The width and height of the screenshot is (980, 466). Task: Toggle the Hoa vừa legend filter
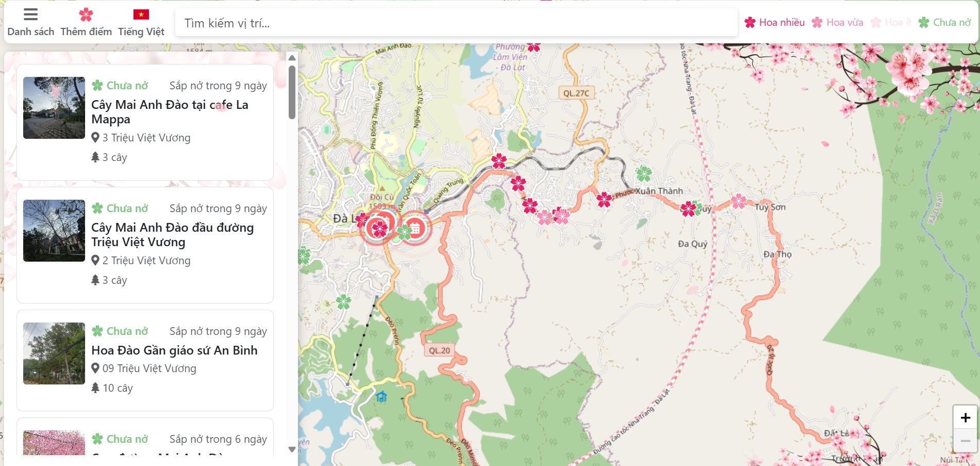[x=837, y=22]
